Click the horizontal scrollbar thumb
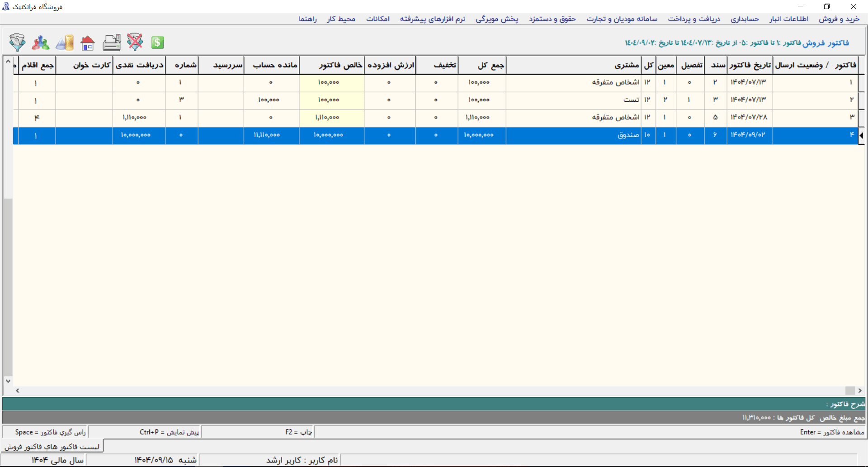 (850, 391)
